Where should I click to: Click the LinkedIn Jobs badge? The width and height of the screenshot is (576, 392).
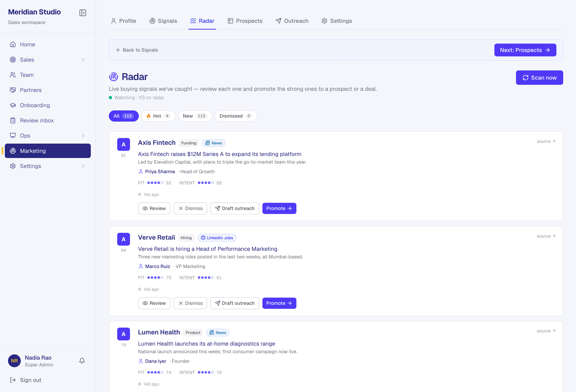click(217, 238)
